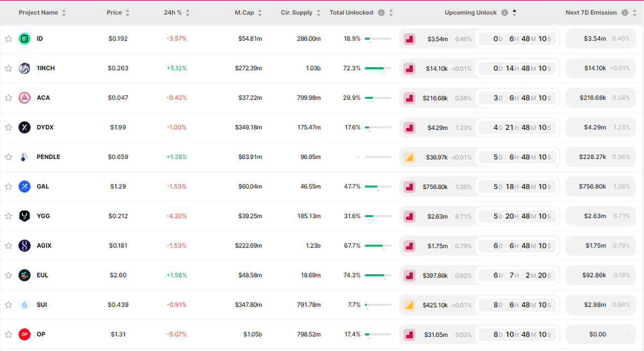Open the AGIX project link
The height and width of the screenshot is (351, 644).
[x=44, y=245]
